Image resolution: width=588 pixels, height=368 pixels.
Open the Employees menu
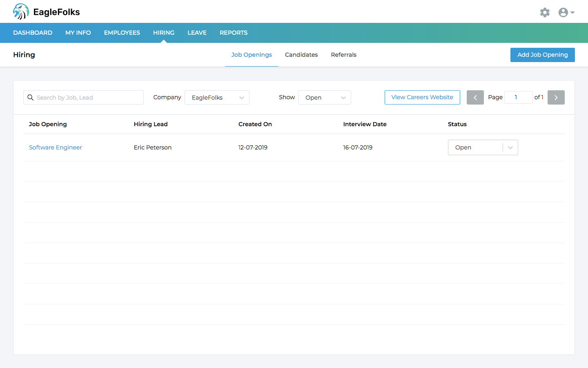click(x=122, y=33)
